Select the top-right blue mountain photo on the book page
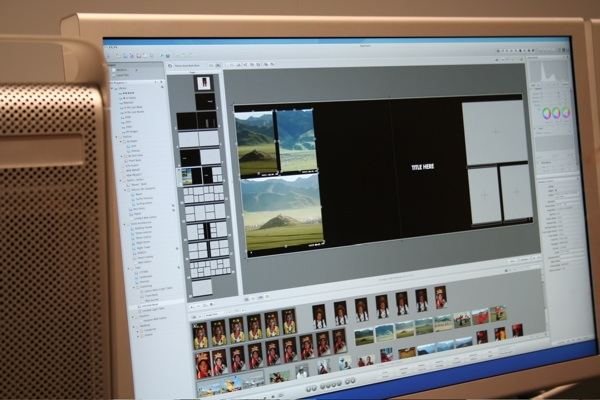600x400 pixels. [297, 141]
